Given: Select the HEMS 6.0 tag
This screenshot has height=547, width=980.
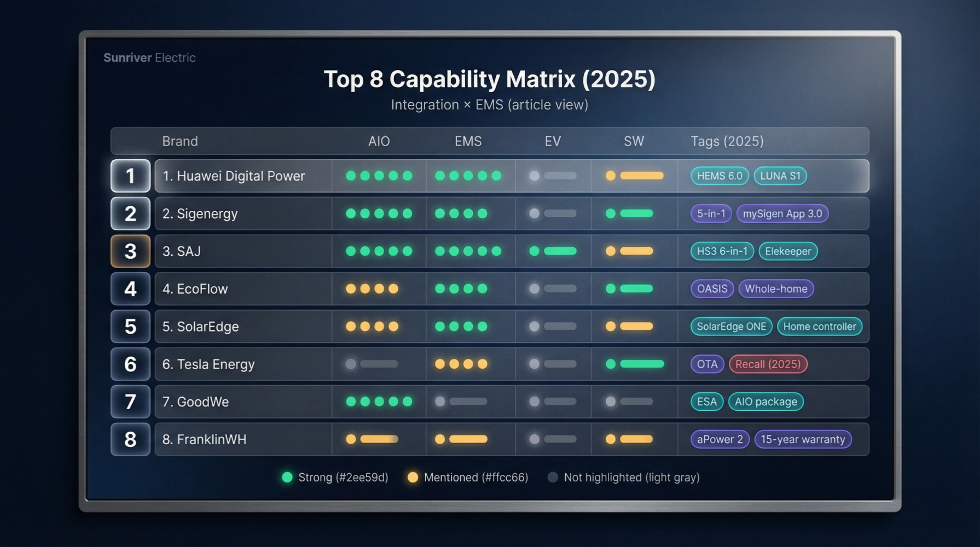Looking at the screenshot, I should click(720, 176).
